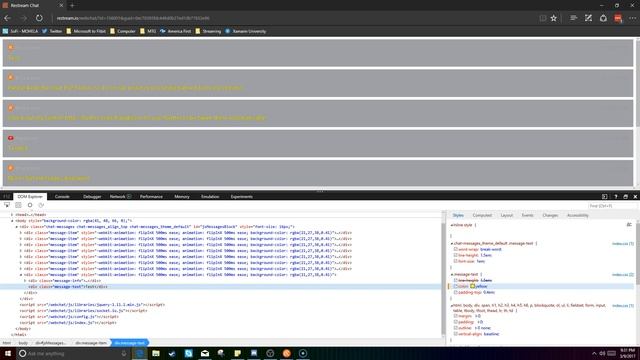The image size is (640, 360).
Task: Toggle the outline: 0 none property checkbox
Action: coord(456,328)
